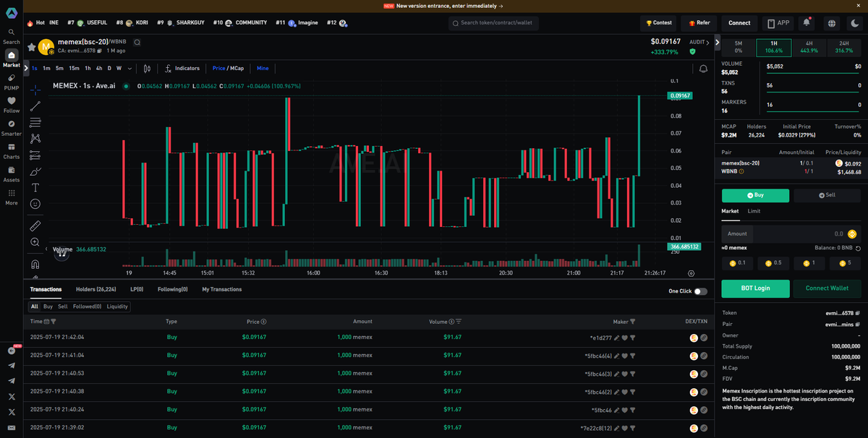Select the ruler measure tool

[35, 226]
